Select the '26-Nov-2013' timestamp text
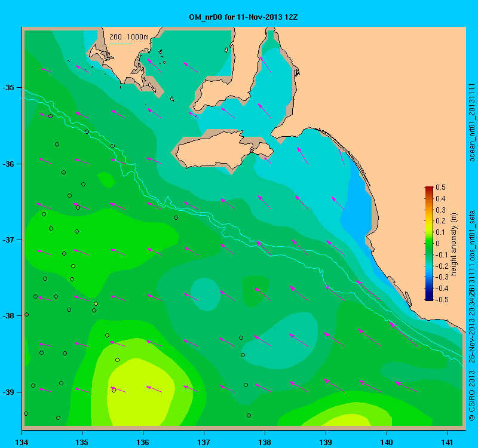This screenshot has height=448, width=478. (471, 340)
